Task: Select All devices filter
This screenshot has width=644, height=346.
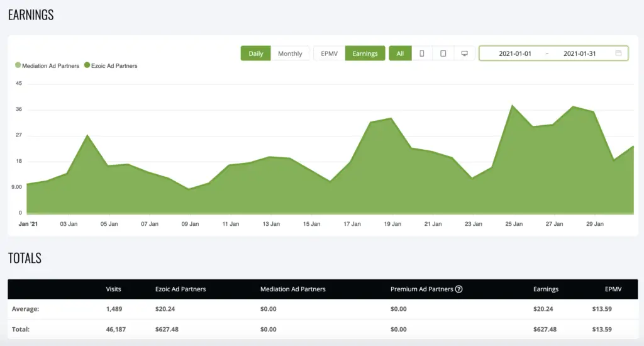Action: pyautogui.click(x=400, y=53)
